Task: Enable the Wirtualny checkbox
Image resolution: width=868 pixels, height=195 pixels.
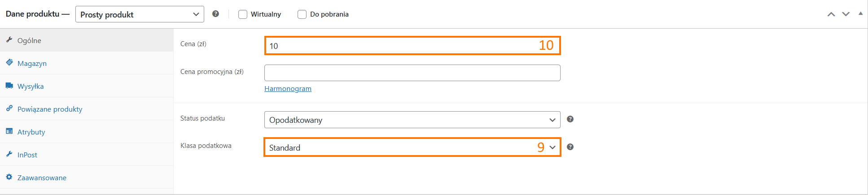Action: 243,14
